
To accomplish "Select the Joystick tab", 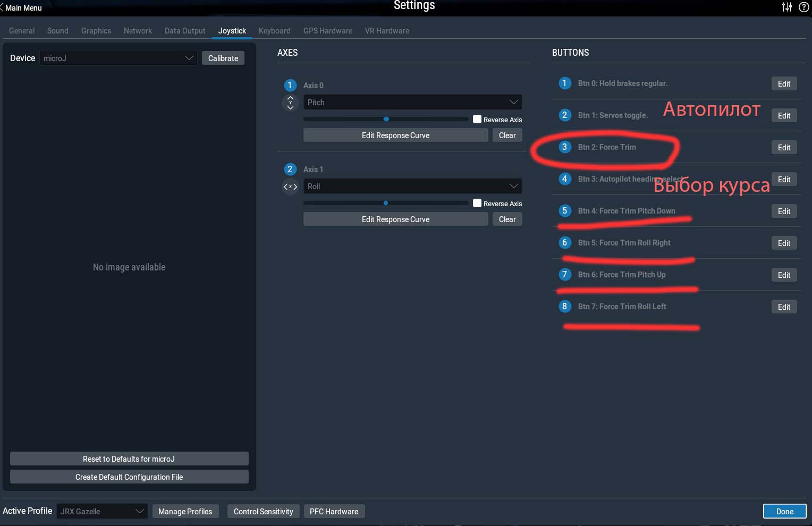I will [x=232, y=31].
